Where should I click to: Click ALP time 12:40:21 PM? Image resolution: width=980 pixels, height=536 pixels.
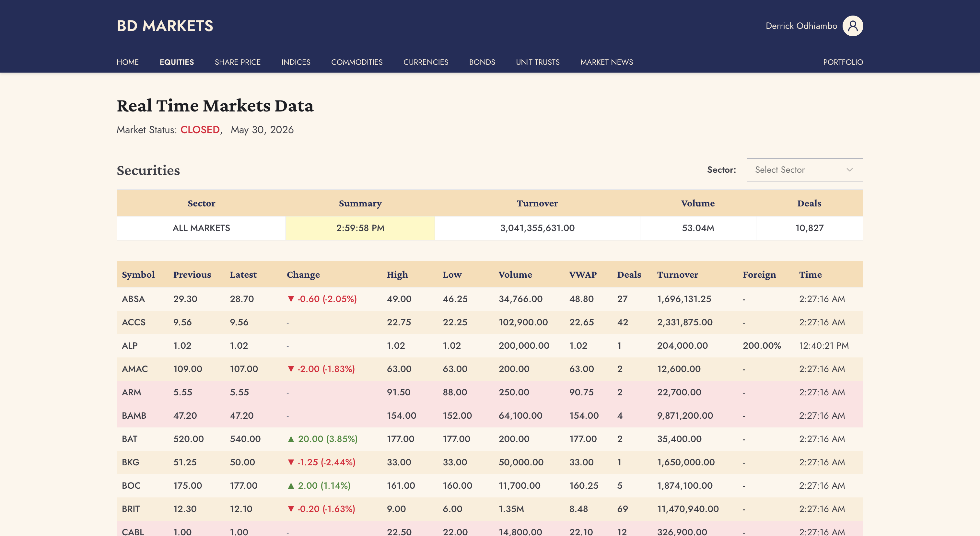tap(824, 345)
